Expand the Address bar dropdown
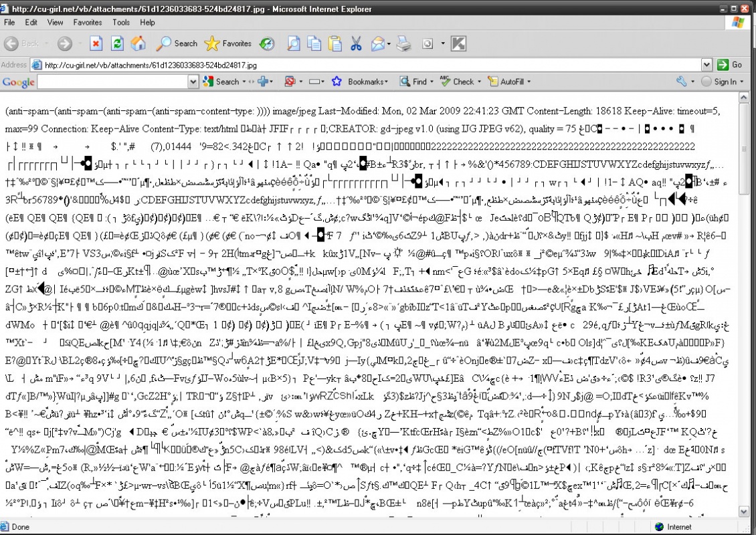 point(706,65)
